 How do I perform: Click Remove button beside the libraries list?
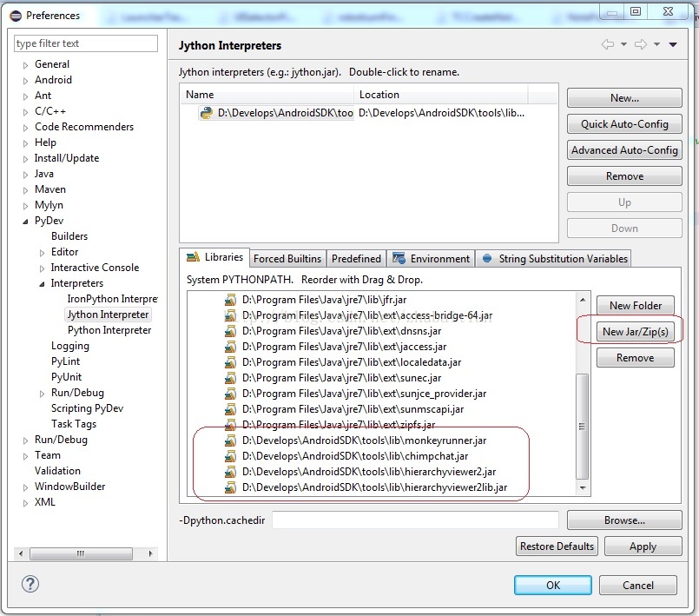pyautogui.click(x=636, y=358)
